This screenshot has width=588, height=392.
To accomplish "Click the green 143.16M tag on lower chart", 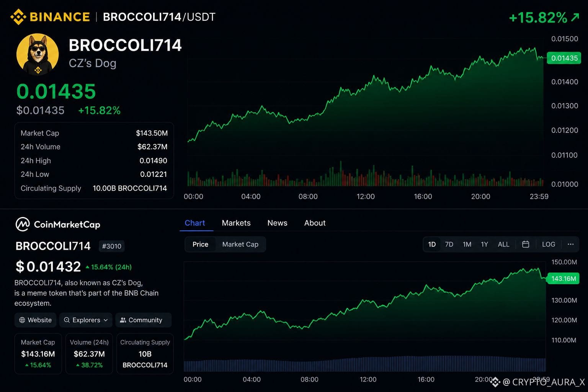I will 563,279.
